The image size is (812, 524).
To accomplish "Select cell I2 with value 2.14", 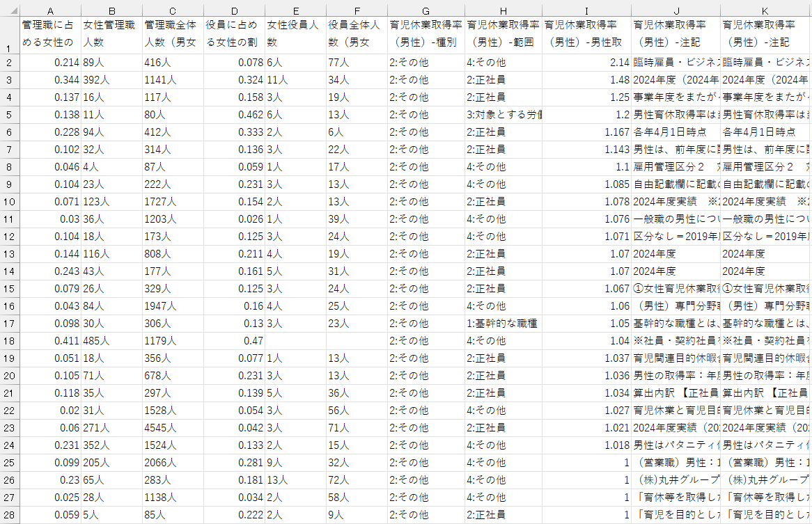I will [x=586, y=63].
